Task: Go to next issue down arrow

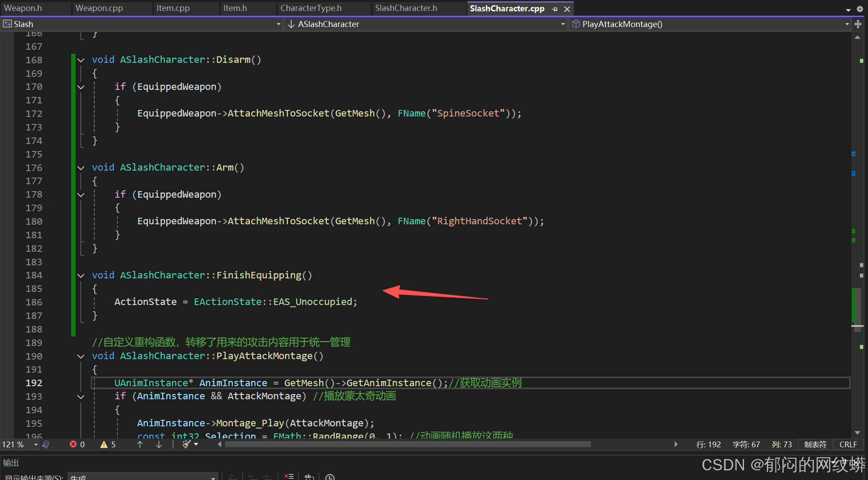Action: [159, 444]
